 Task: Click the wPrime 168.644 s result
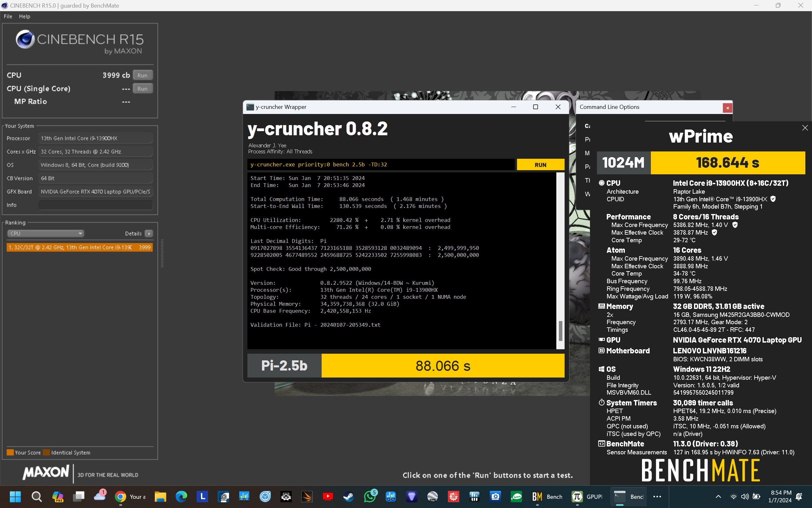click(x=728, y=163)
